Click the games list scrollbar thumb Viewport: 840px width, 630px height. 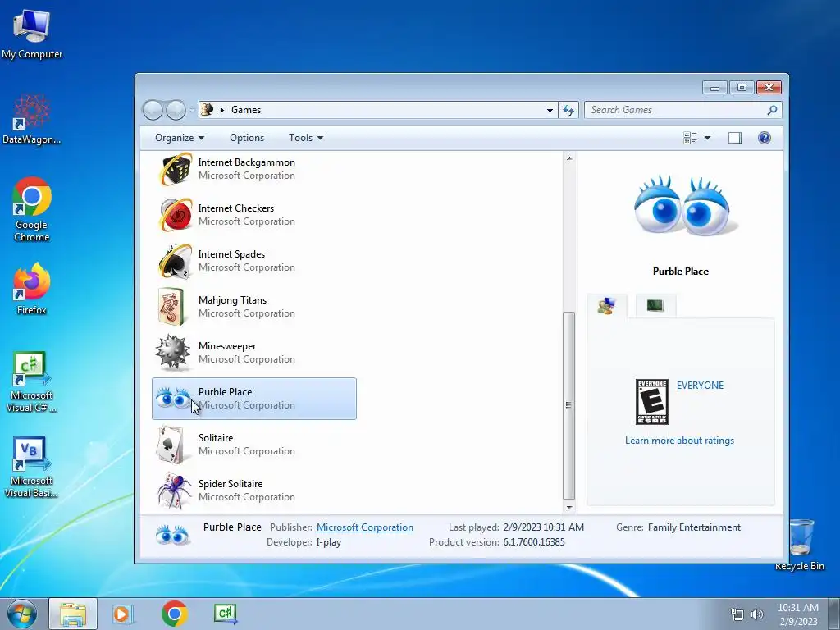[x=569, y=405]
